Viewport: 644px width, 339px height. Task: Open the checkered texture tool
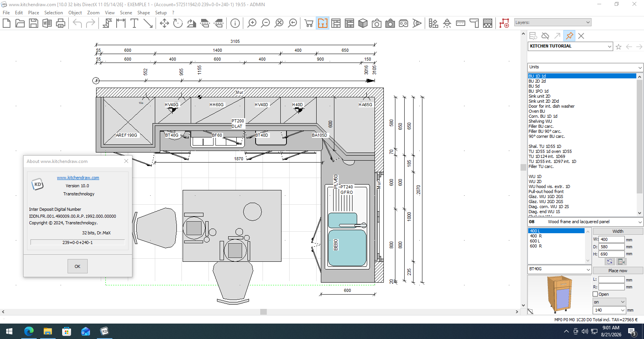488,23
